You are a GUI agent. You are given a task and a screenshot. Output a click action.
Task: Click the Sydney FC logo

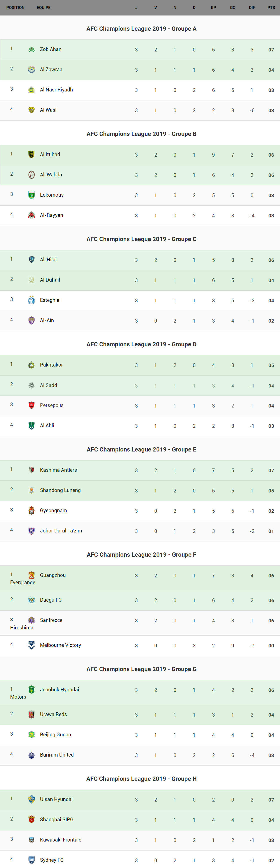[31, 860]
